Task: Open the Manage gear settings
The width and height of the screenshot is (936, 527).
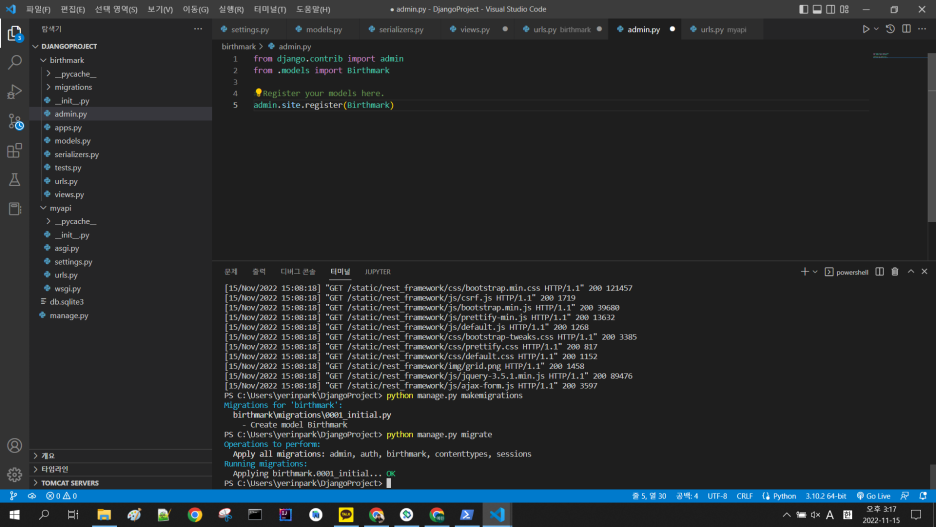Action: point(14,474)
